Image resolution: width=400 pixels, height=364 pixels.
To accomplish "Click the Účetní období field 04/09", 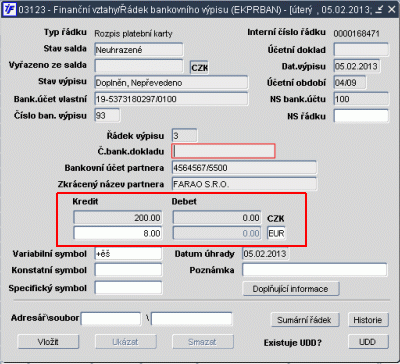I will point(350,82).
